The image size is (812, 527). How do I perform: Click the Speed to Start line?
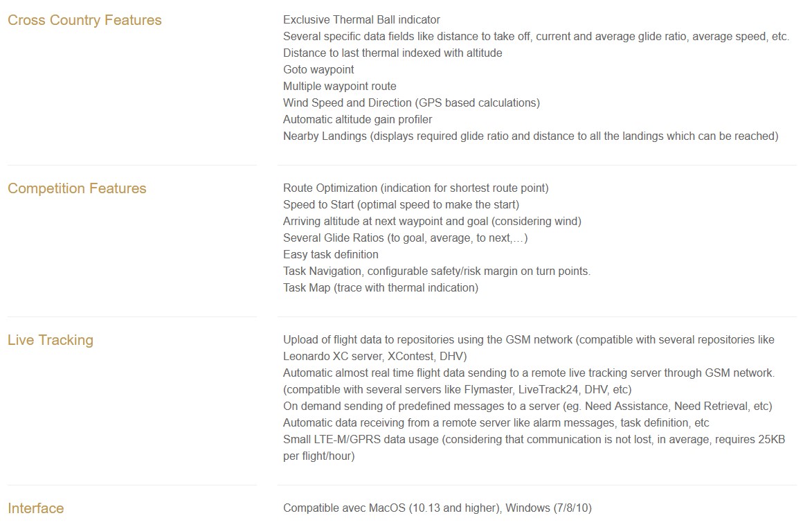pos(402,205)
